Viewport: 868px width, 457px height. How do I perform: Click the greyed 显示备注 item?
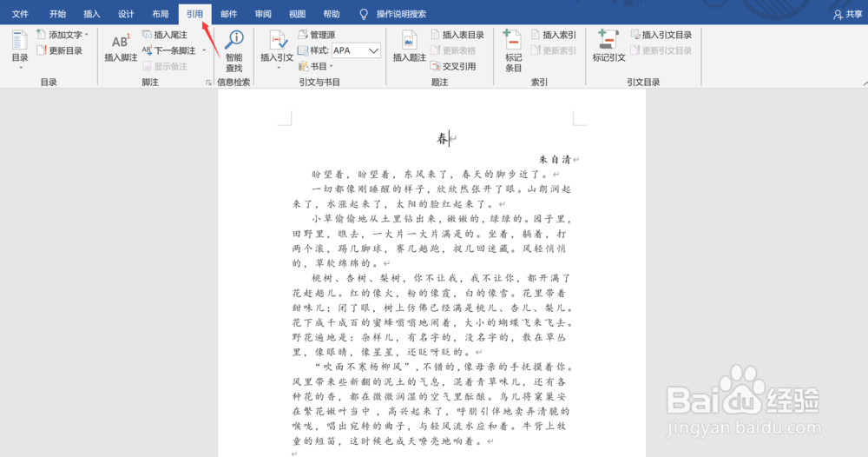click(164, 66)
